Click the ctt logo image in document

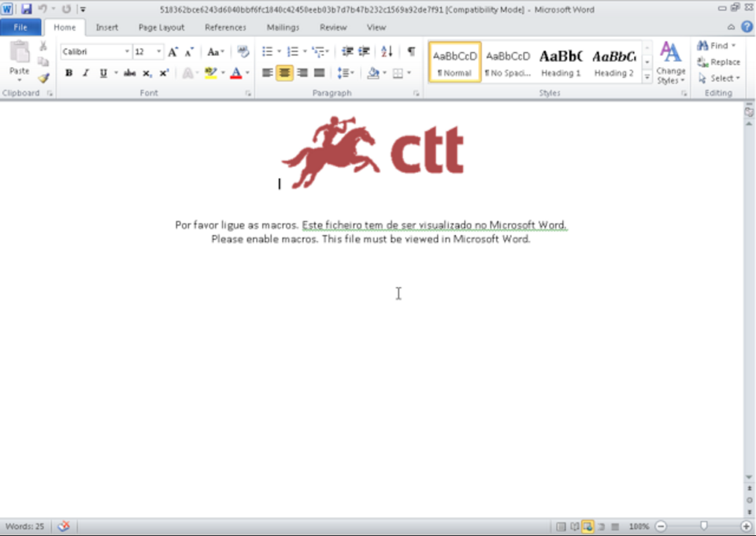[372, 152]
